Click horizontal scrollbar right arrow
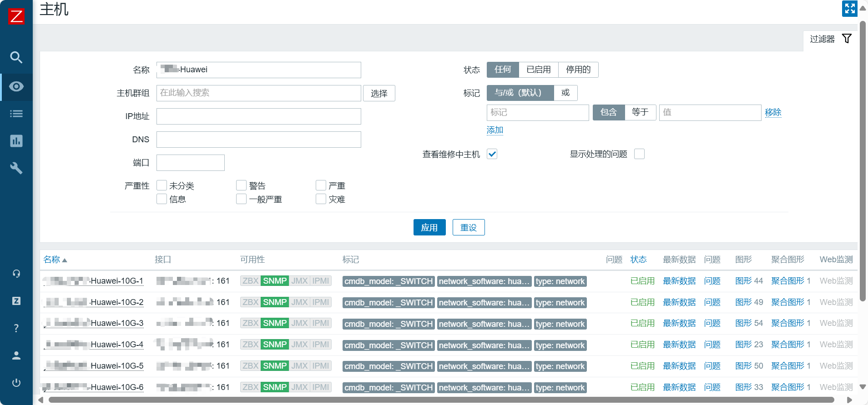The width and height of the screenshot is (868, 405). click(849, 400)
